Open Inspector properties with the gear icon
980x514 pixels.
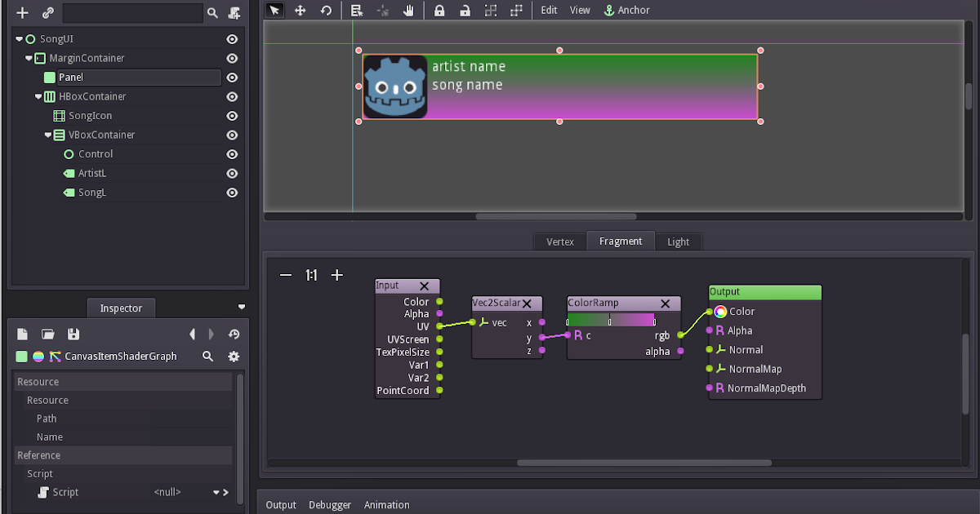[x=234, y=357]
